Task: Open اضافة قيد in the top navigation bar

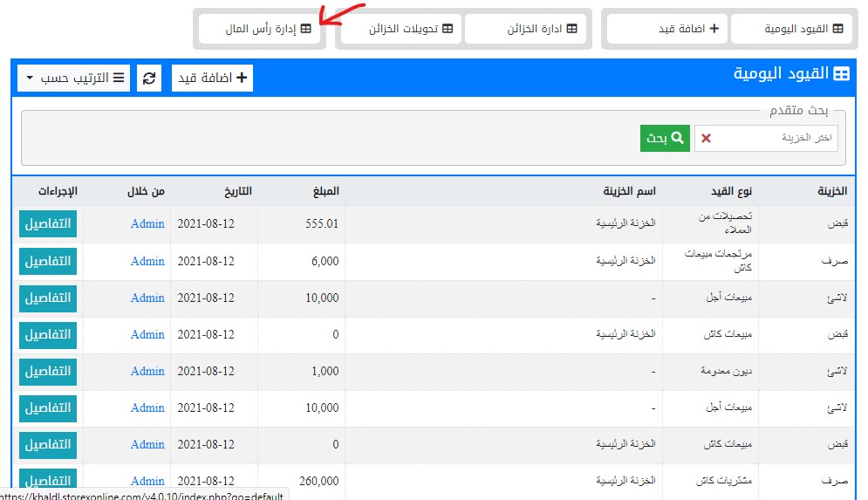Action: [x=667, y=29]
